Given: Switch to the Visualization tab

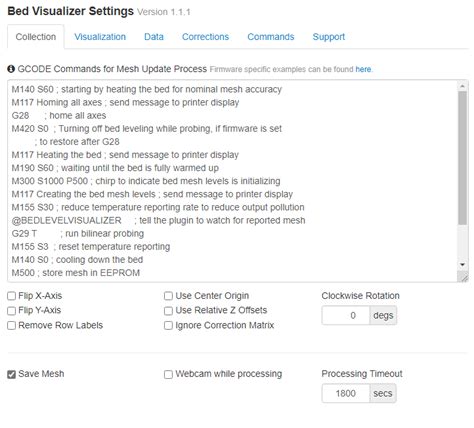Looking at the screenshot, I should [x=100, y=37].
